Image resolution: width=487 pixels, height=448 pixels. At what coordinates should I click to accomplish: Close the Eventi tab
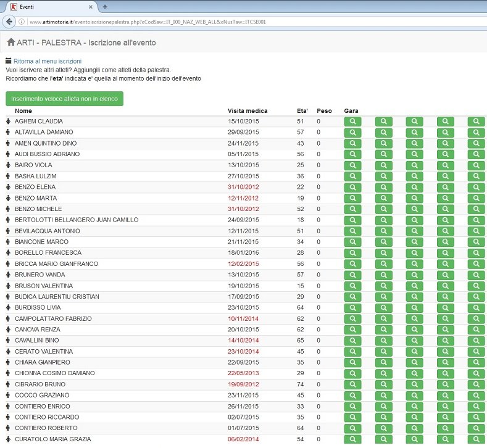(91, 7)
